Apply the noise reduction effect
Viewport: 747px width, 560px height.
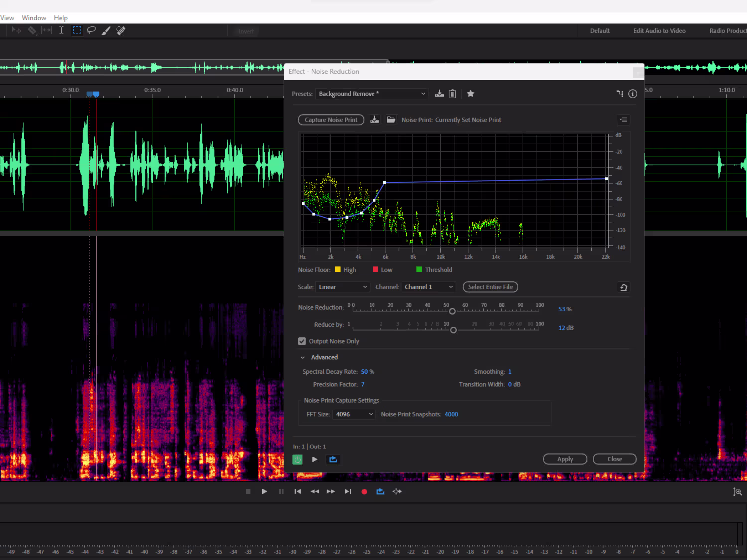coord(565,459)
